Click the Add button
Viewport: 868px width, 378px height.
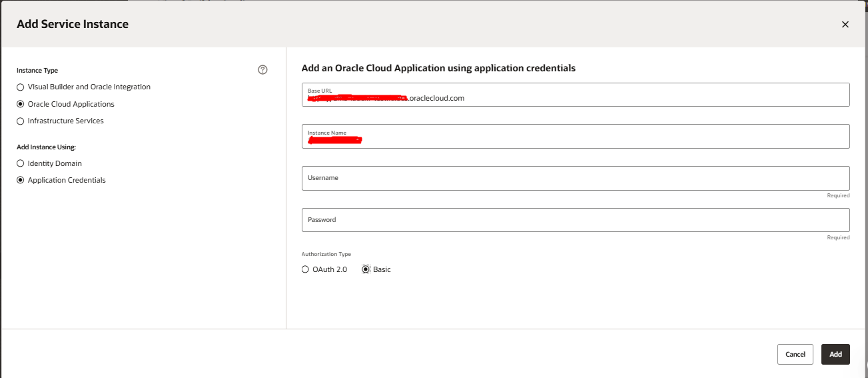835,354
